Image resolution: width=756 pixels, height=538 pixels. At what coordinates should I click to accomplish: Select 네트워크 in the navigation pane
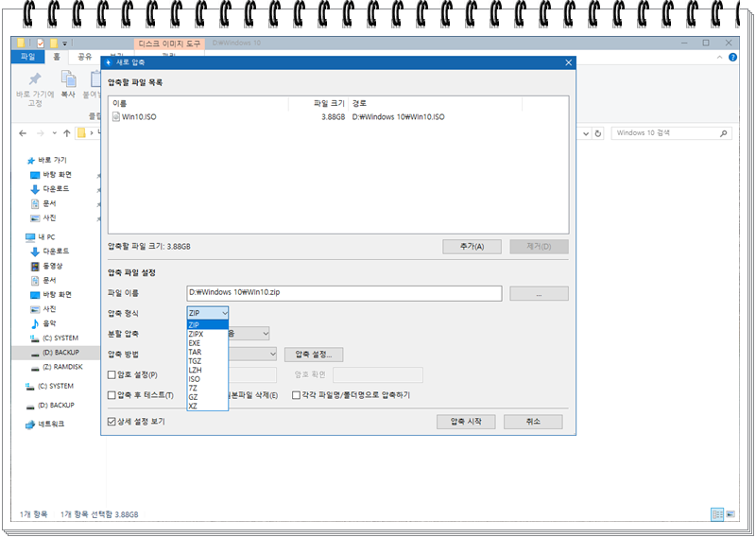44,425
